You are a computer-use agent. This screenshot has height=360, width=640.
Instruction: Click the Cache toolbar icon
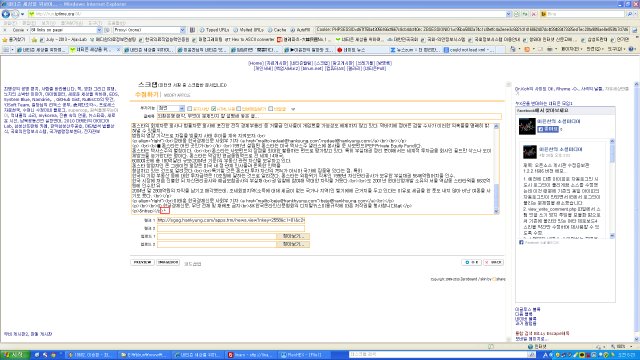click(277, 30)
